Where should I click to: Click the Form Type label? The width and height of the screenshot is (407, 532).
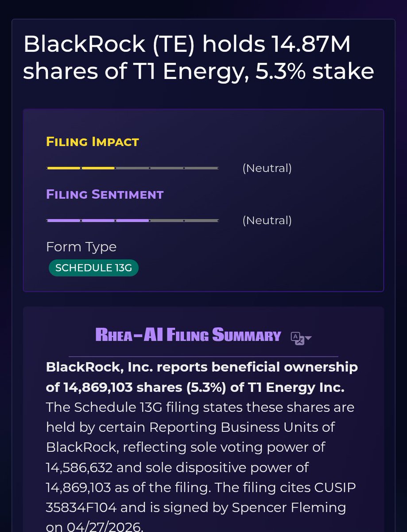pos(81,247)
